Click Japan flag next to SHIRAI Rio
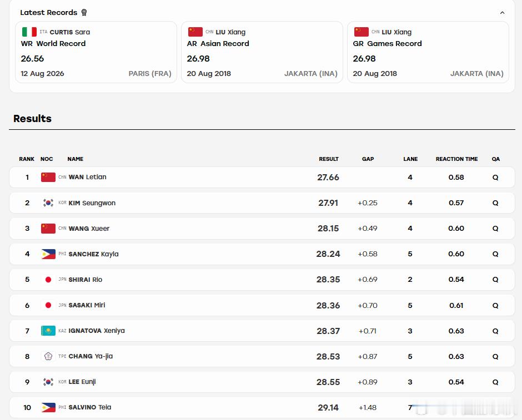The image size is (522, 420). 48,279
